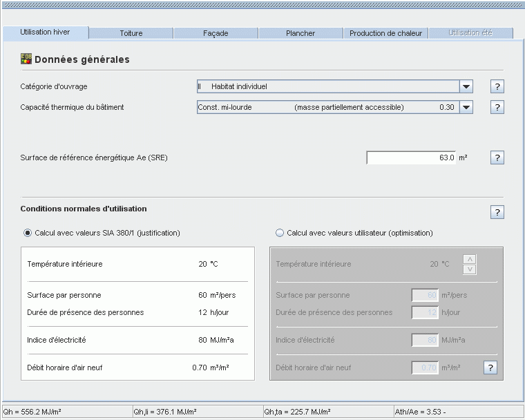
Task: Open help for Surface de référence énergétique
Action: 497,157
